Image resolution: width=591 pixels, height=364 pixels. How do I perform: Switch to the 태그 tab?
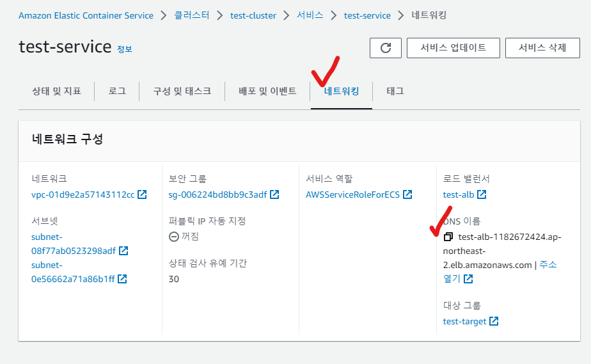click(x=395, y=91)
